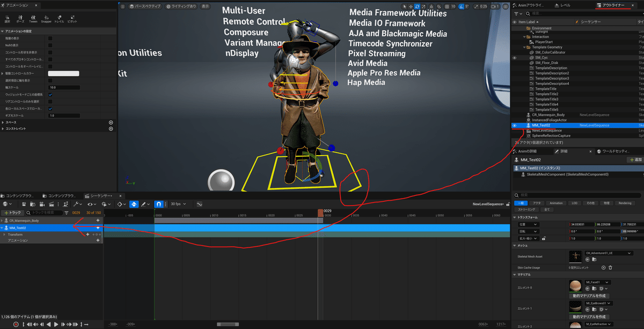Add a new スペース entry
Viewport: 644px width, 329px height.
coord(111,122)
